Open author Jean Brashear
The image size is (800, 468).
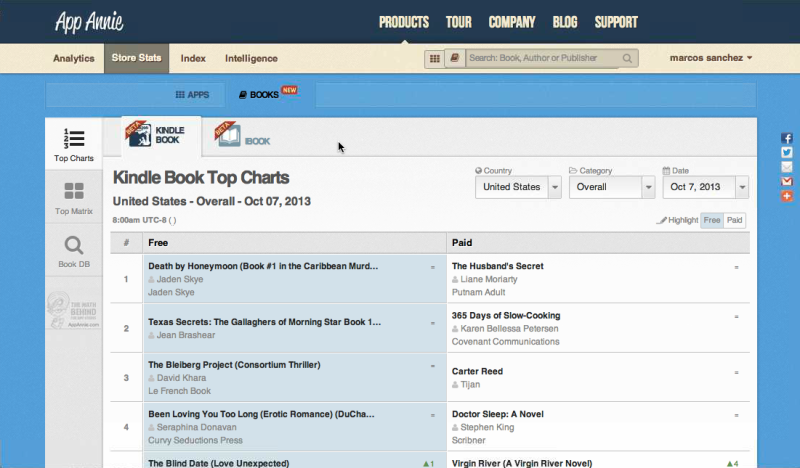point(186,335)
